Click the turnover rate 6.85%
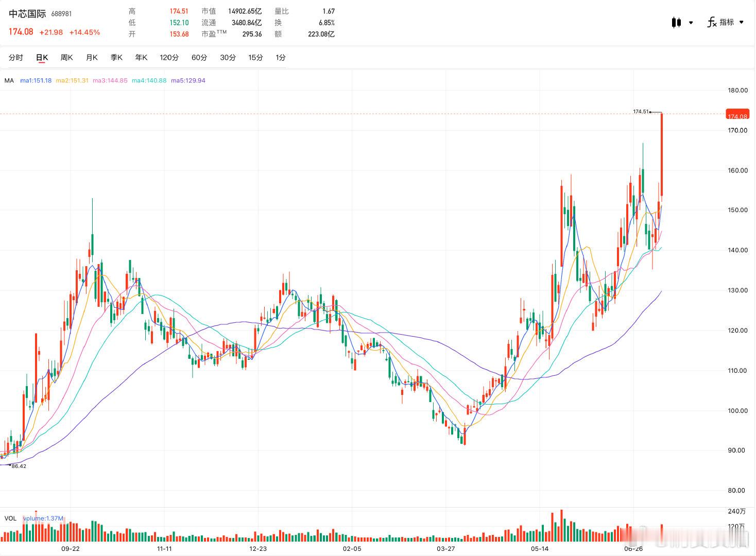The image size is (756, 556). pyautogui.click(x=327, y=23)
